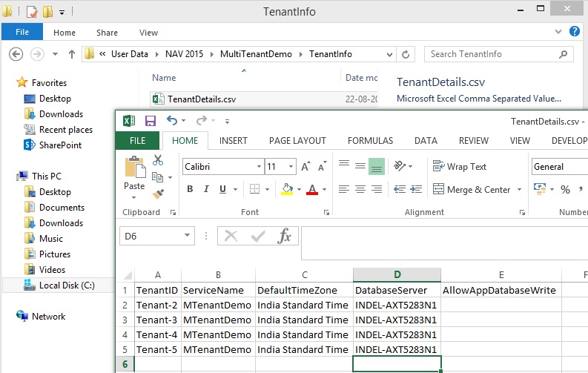Refresh the TenantInfo folder view

point(406,54)
